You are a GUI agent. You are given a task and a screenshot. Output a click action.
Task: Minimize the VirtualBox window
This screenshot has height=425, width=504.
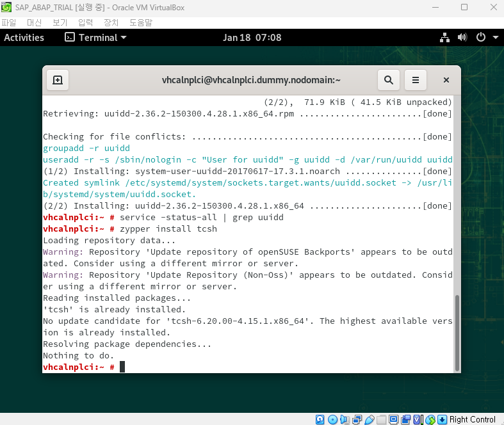[435, 7]
